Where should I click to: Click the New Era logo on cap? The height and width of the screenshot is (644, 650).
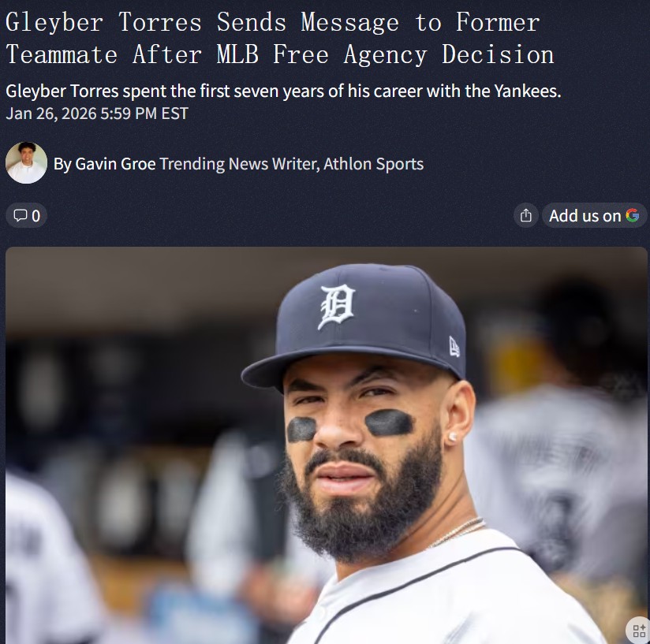tap(454, 347)
